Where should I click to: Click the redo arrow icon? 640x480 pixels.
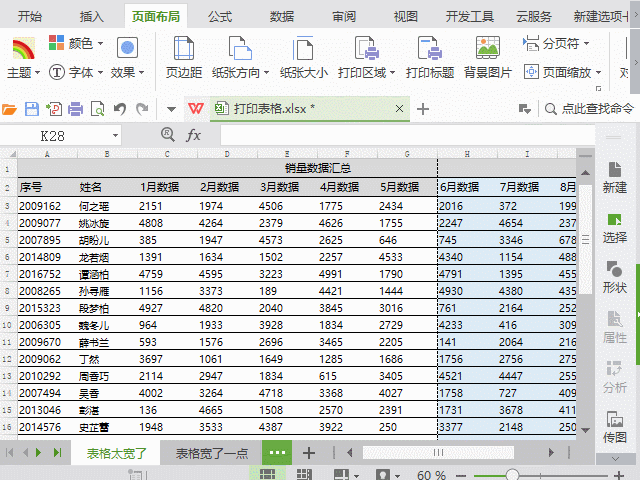click(142, 109)
